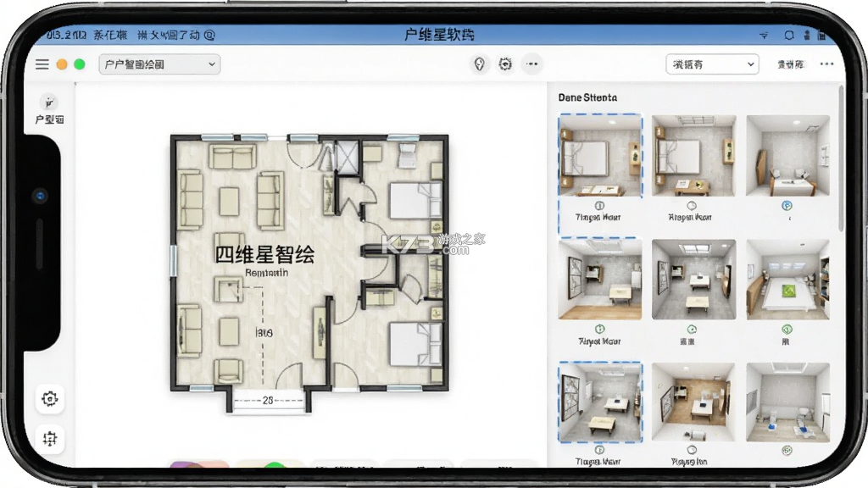Expand the 户户智图绘图 dropdown
This screenshot has height=488, width=868.
tap(160, 64)
